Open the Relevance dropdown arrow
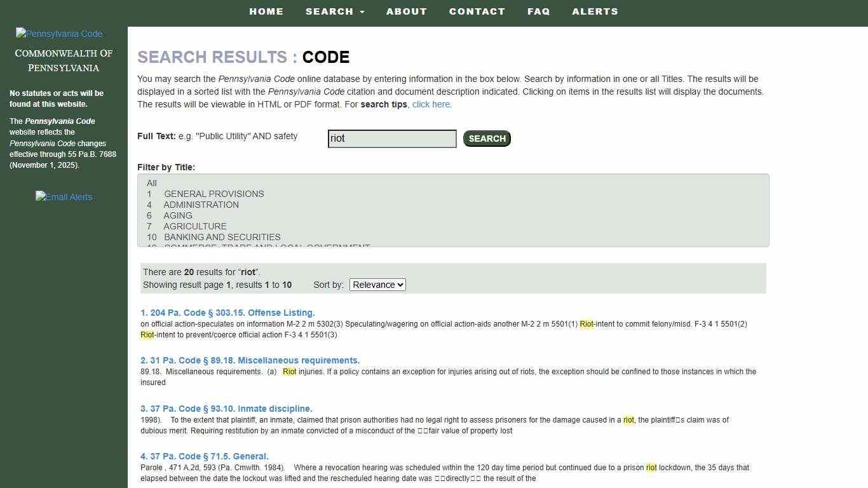Viewport: 868px width, 488px height. [x=400, y=285]
